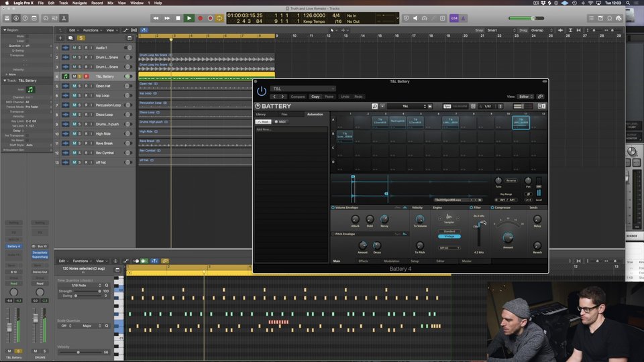Go to next preset with right arrow

tap(282, 97)
